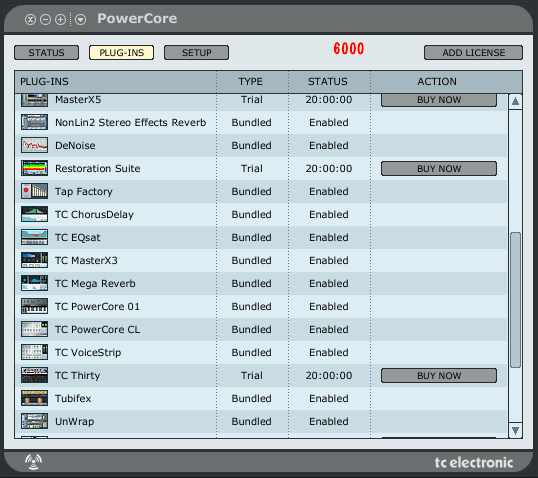The height and width of the screenshot is (478, 538).
Task: Select the TC PowerCore 01 keyboard icon
Action: tap(34, 306)
